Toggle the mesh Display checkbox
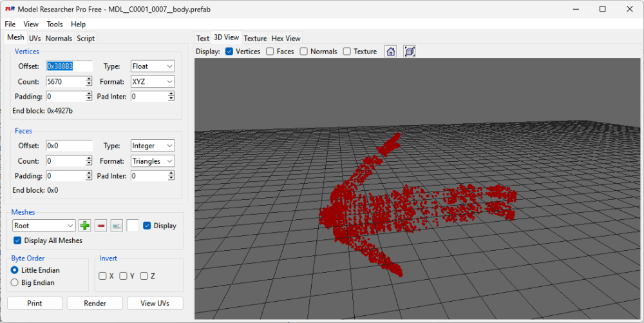This screenshot has height=323, width=644. click(x=147, y=226)
